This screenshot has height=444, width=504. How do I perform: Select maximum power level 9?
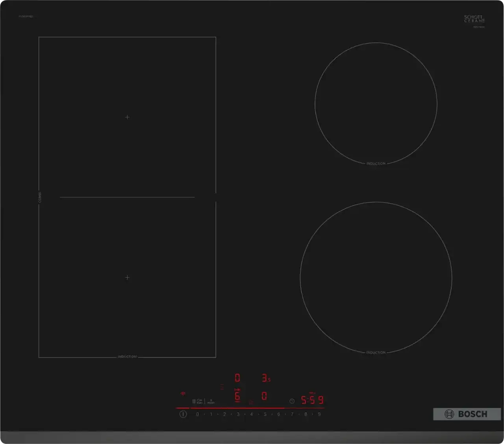(x=319, y=414)
